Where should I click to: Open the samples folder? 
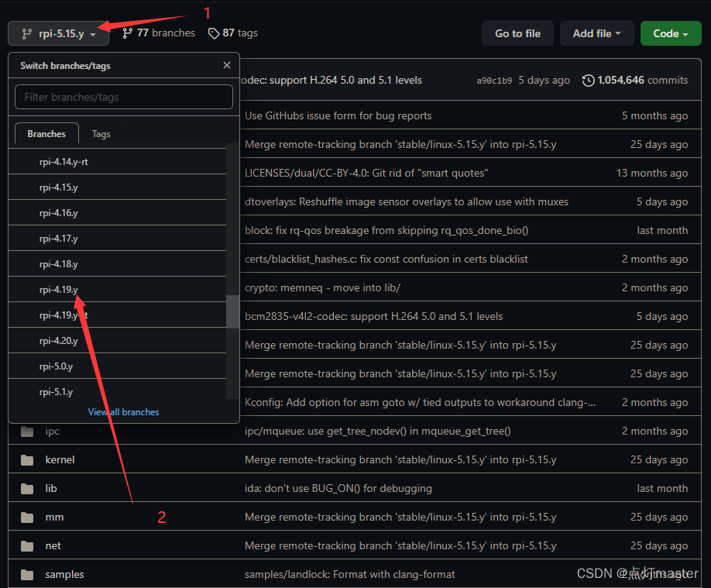(64, 574)
